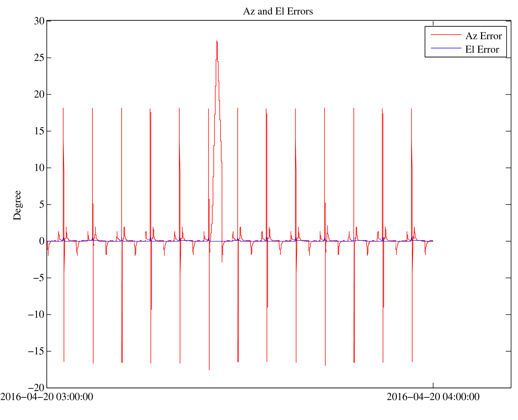Click the y-axis tick label −15
This screenshot has height=420, width=518.
(x=36, y=351)
